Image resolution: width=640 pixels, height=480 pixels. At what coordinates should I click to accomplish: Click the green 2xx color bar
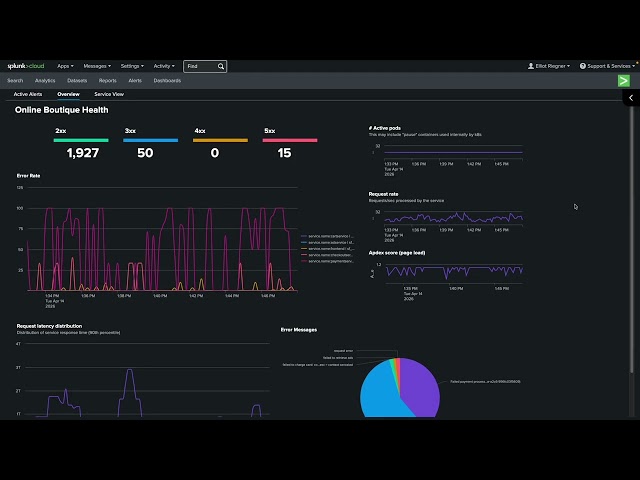point(81,140)
